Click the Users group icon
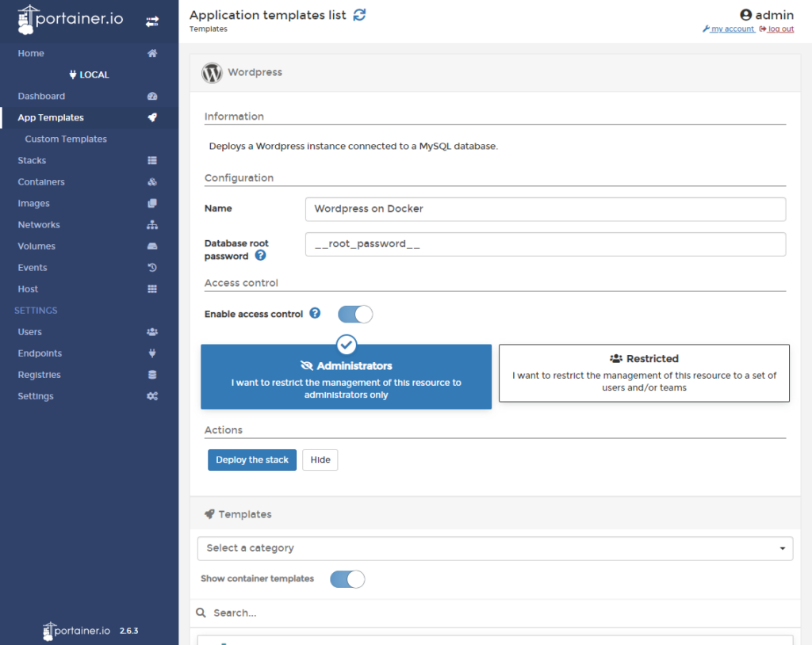 tap(152, 332)
